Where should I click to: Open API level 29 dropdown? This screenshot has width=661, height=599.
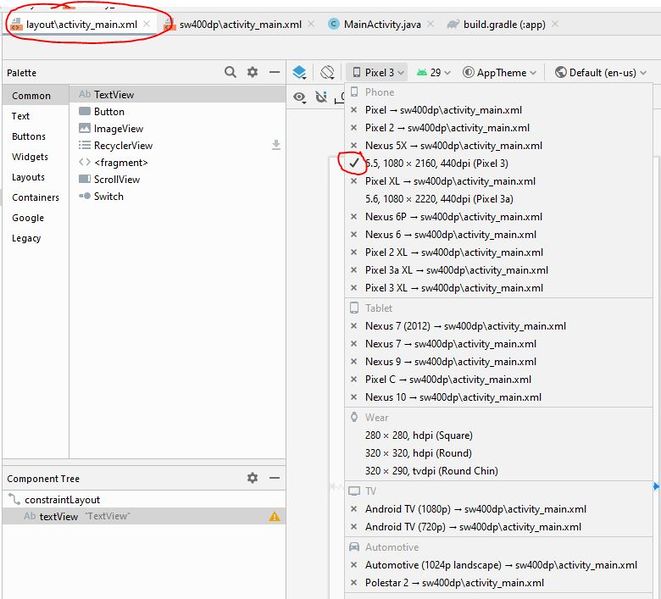pos(434,73)
